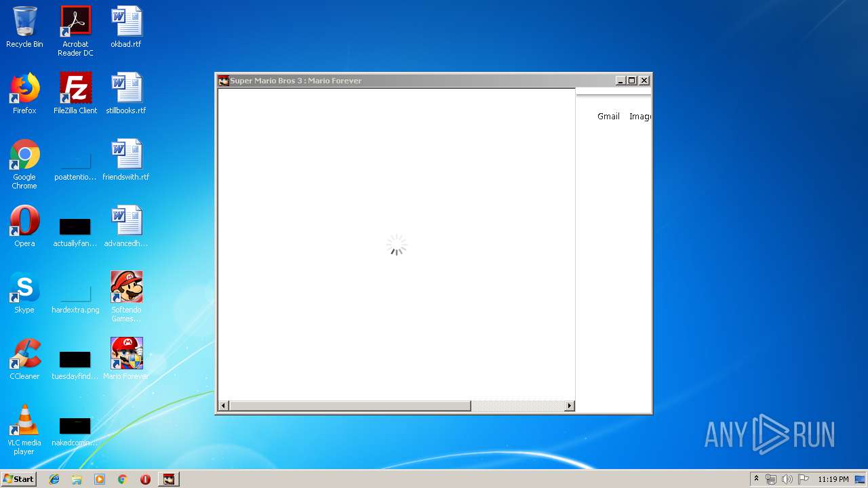
Task: Open the volume speaker tray icon
Action: point(787,479)
